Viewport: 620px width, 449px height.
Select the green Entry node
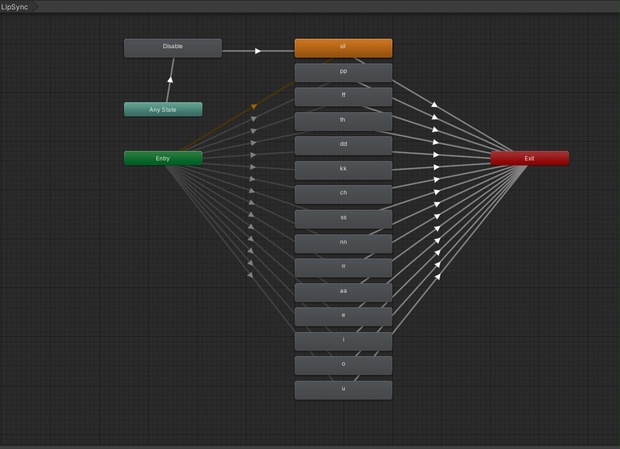[163, 158]
